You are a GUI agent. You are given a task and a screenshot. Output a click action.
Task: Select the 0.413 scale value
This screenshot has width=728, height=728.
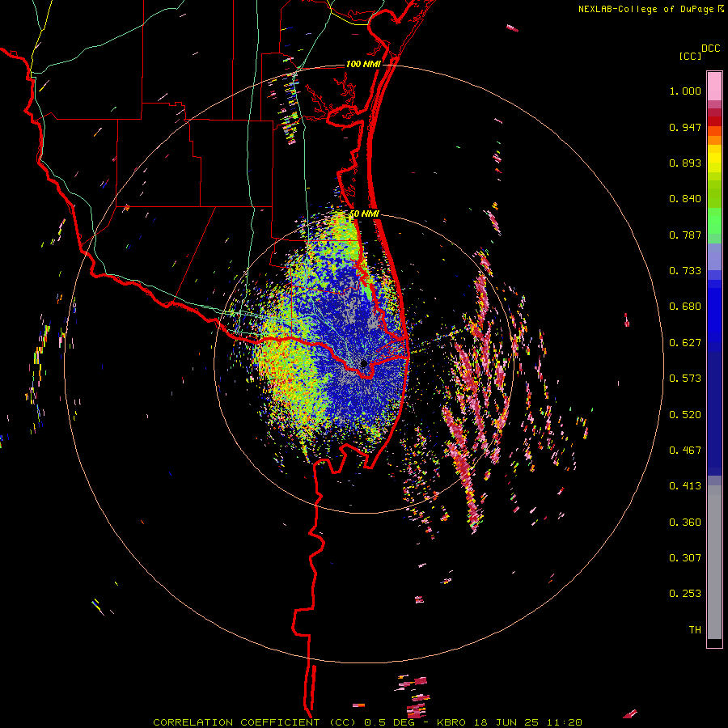point(685,486)
